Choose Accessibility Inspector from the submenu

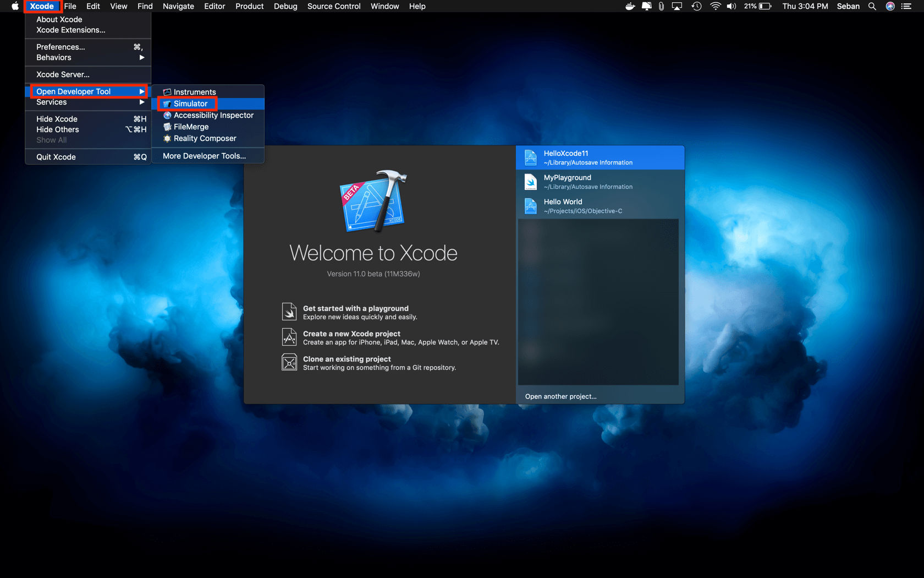[208, 115]
